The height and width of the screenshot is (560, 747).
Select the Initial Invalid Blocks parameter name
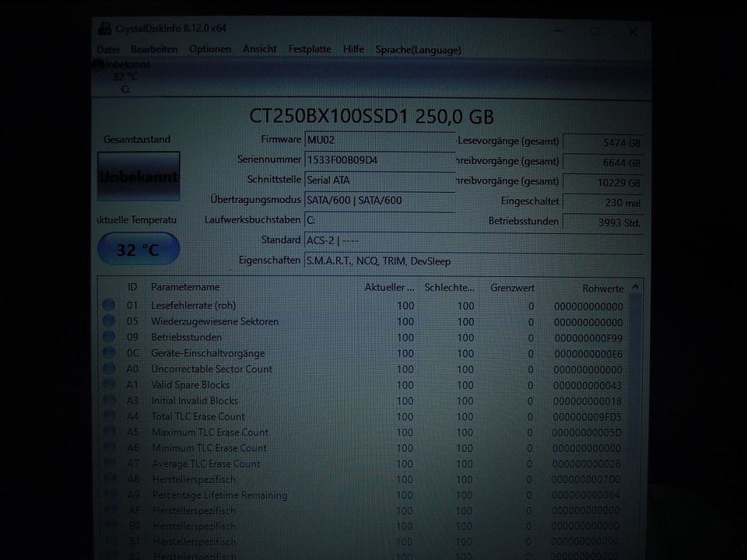195,400
